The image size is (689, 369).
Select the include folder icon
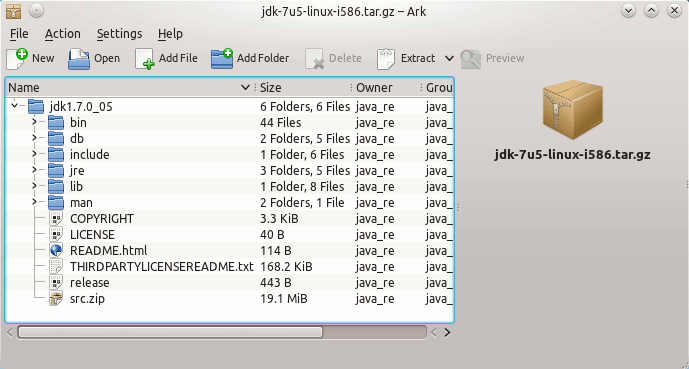[56, 155]
